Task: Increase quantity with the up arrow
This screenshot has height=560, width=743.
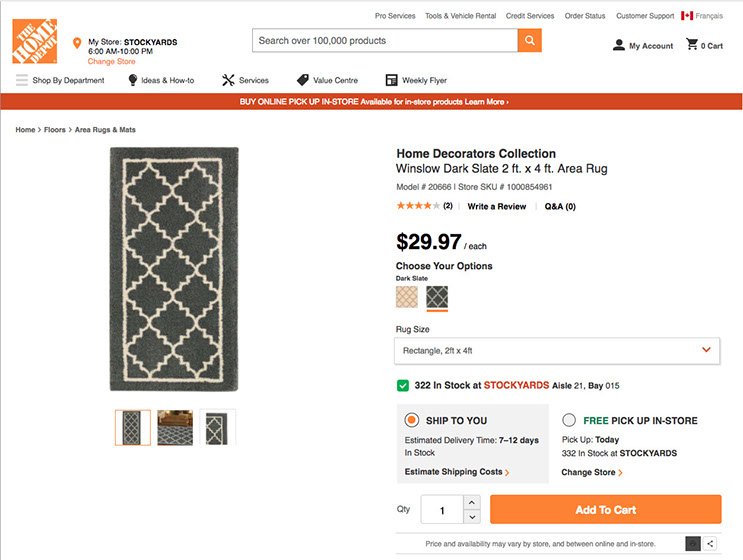Action: tap(472, 502)
